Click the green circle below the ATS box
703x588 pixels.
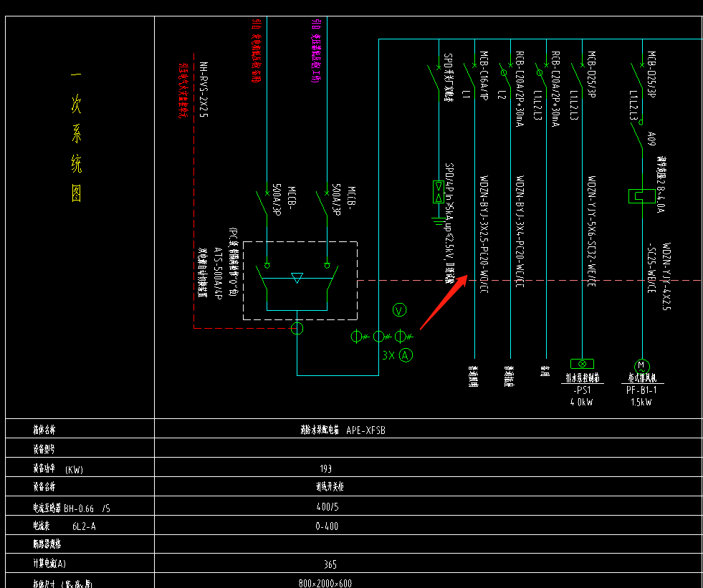[x=297, y=329]
